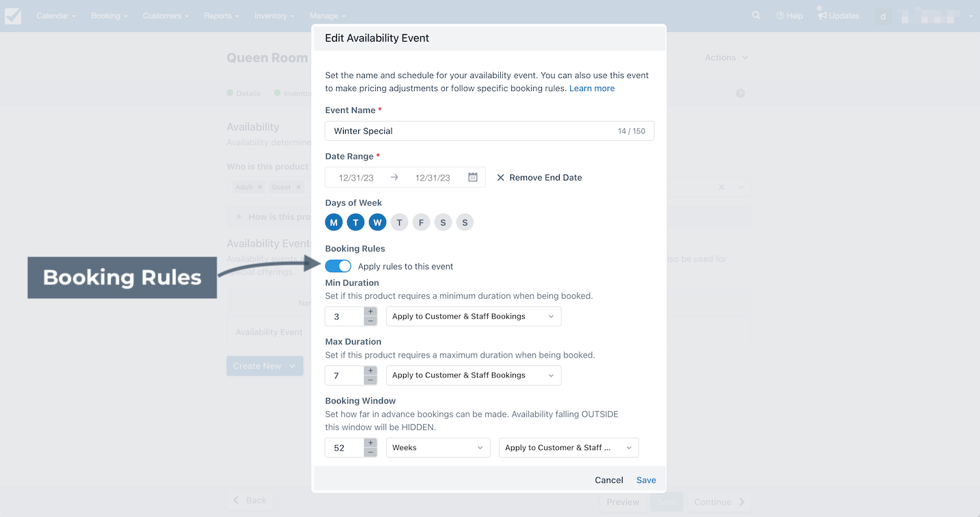Viewport: 980px width, 517px height.
Task: Toggle Thursday in Days of Week
Action: [x=399, y=222]
